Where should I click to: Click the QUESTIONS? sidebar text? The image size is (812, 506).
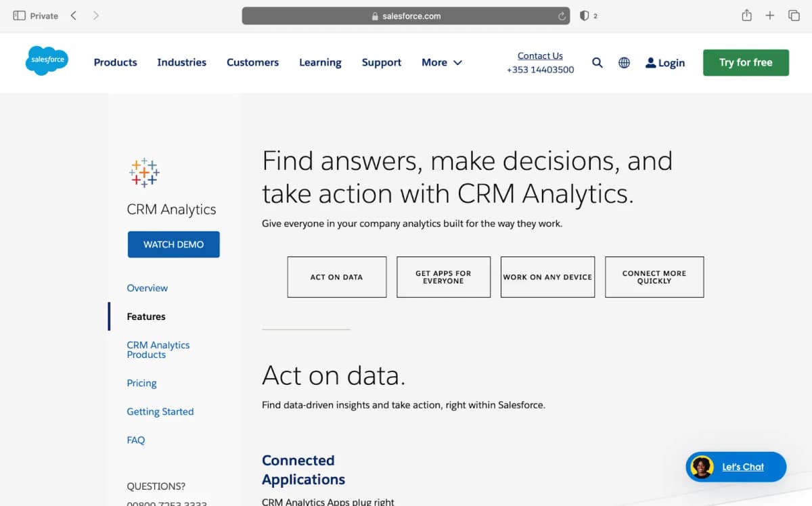click(156, 486)
